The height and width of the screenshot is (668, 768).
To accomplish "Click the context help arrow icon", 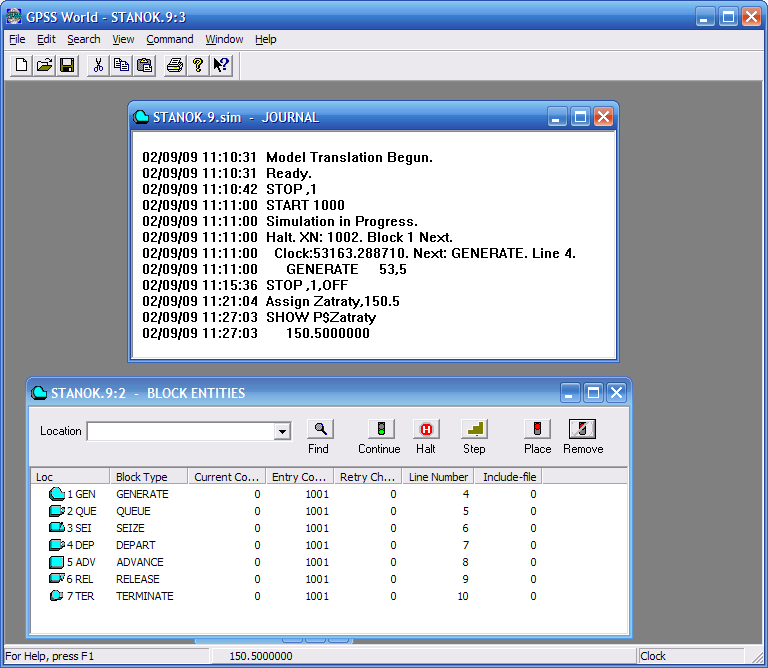I will (221, 65).
